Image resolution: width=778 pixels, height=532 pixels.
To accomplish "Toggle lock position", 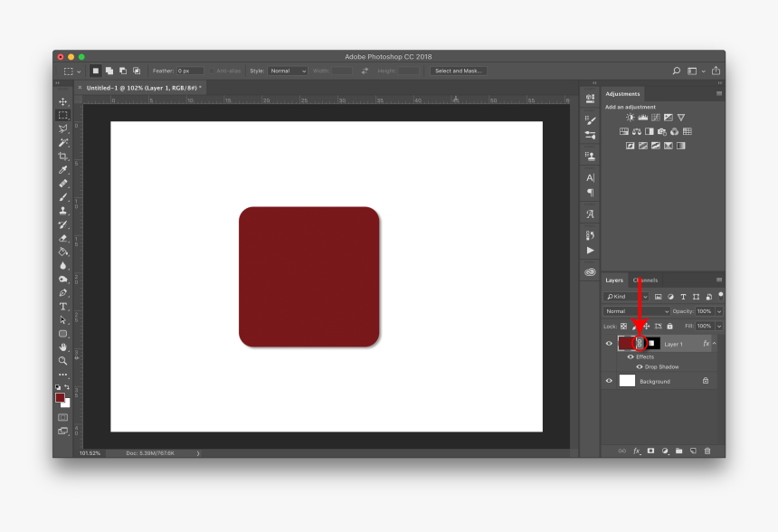I will tap(647, 326).
